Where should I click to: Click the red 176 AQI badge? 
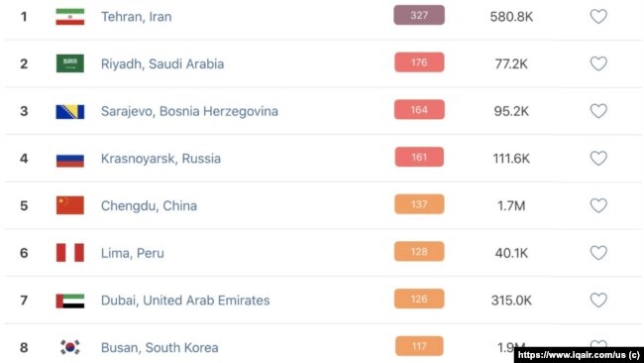(419, 62)
